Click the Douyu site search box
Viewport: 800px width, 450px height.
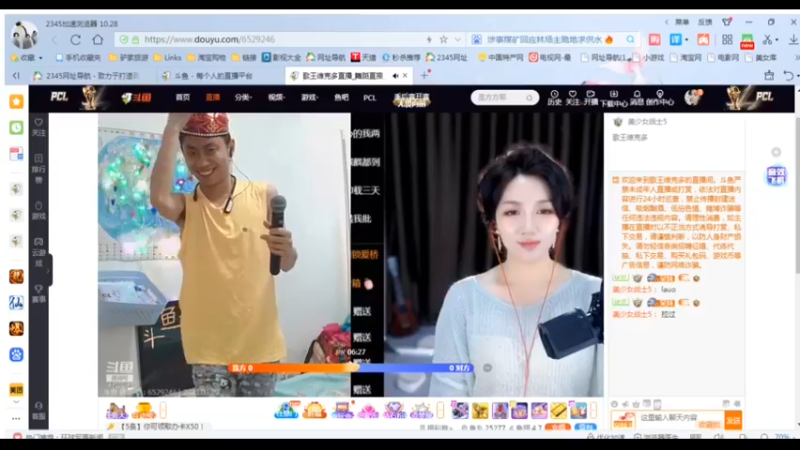(505, 97)
